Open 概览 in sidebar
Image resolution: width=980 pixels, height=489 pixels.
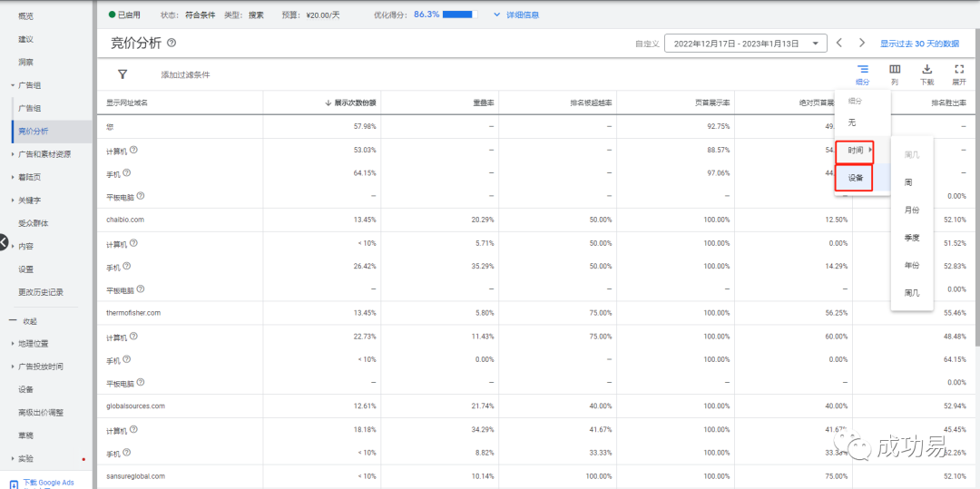click(25, 16)
